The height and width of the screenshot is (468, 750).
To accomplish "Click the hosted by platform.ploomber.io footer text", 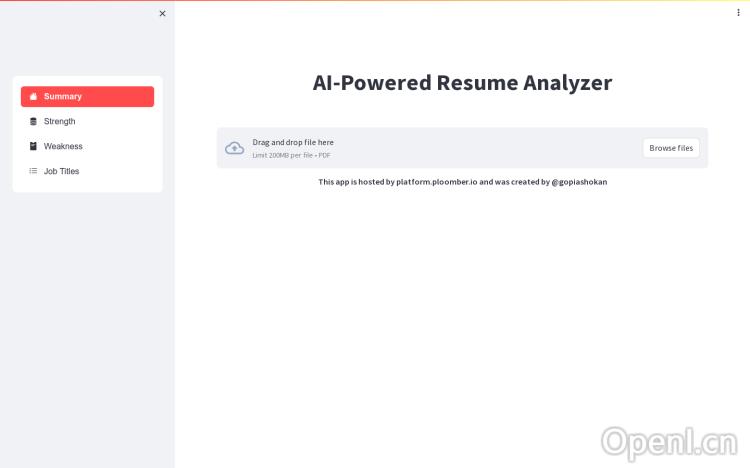I will [x=463, y=182].
